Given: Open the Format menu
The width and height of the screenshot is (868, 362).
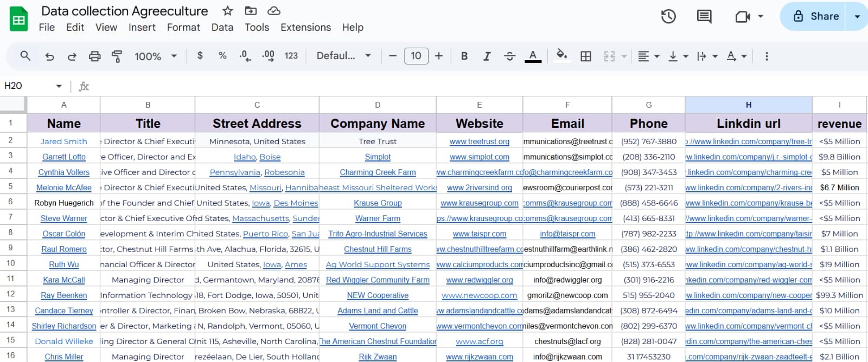Looking at the screenshot, I should (x=183, y=27).
